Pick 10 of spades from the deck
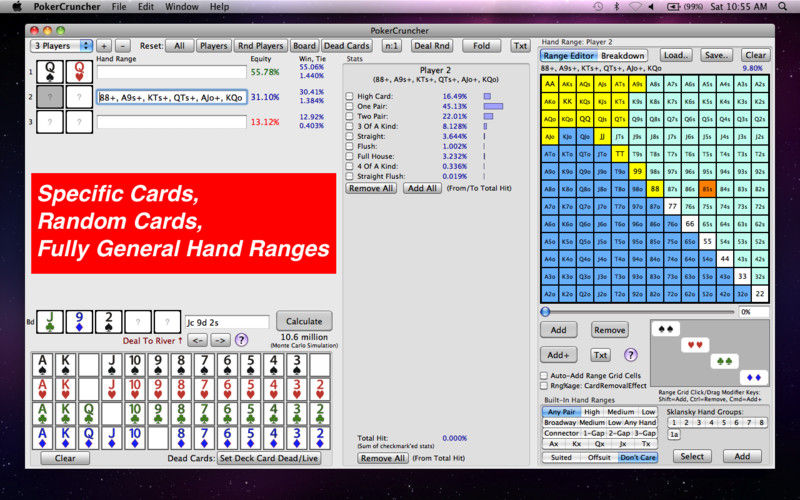800x500 pixels. pos(135,365)
